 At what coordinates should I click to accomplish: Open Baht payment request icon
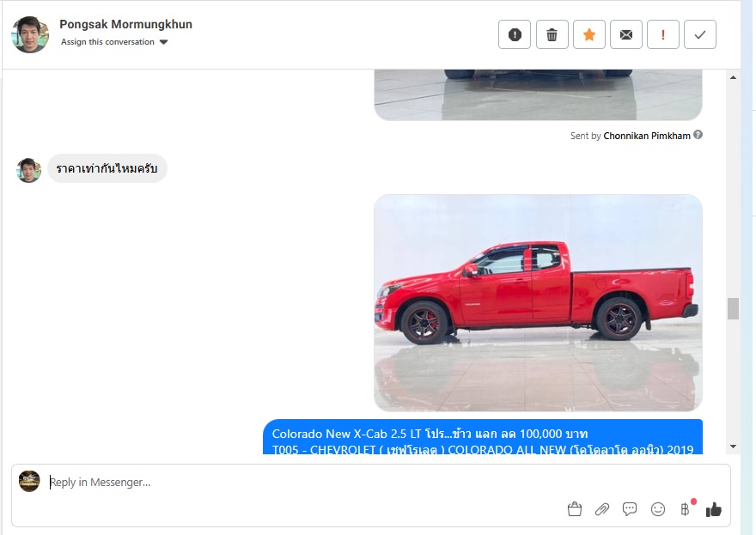[686, 509]
